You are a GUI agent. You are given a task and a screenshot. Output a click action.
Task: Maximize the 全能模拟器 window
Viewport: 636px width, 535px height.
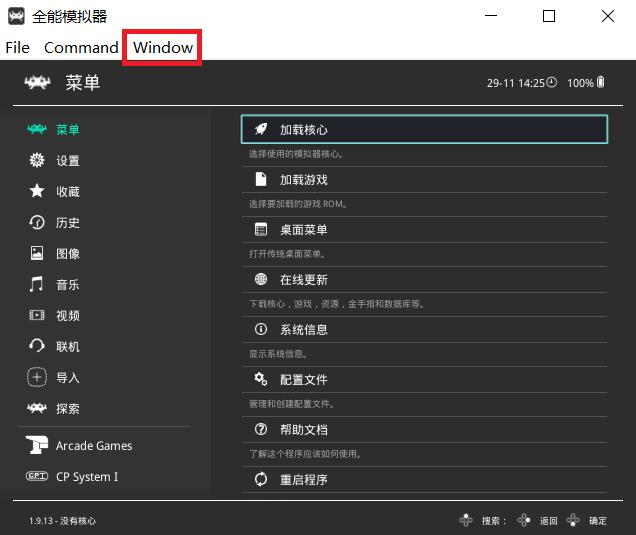click(x=549, y=16)
